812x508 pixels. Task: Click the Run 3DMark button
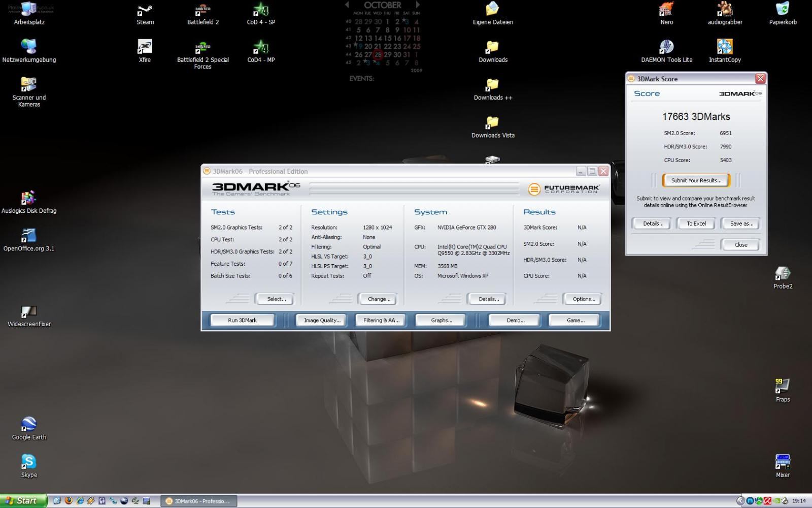pyautogui.click(x=242, y=320)
